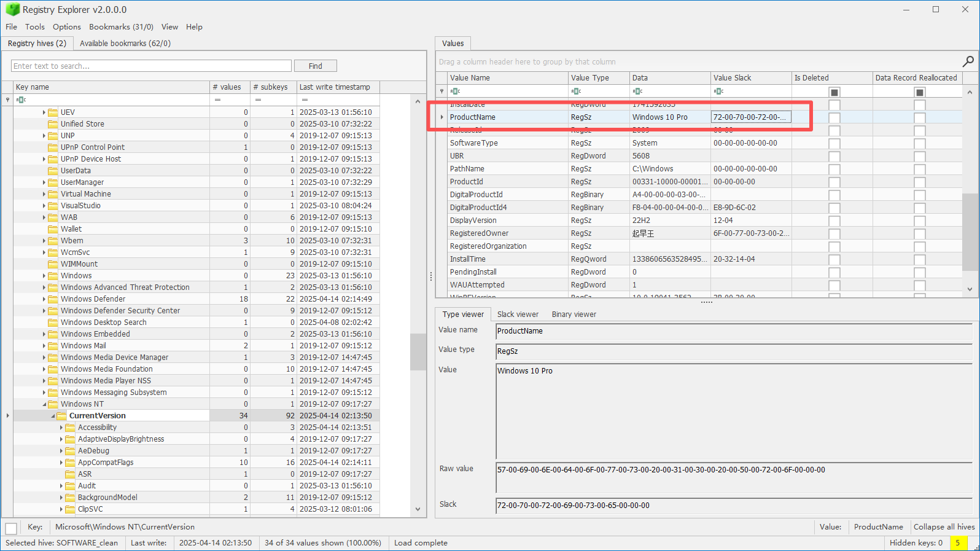Toggle Is Deleted checkbox for PathName row
Screen dimensions: 980x551
coord(834,170)
